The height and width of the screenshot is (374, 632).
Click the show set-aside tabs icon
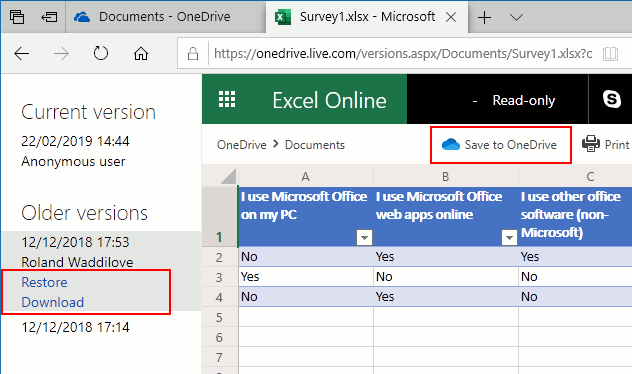[49, 17]
